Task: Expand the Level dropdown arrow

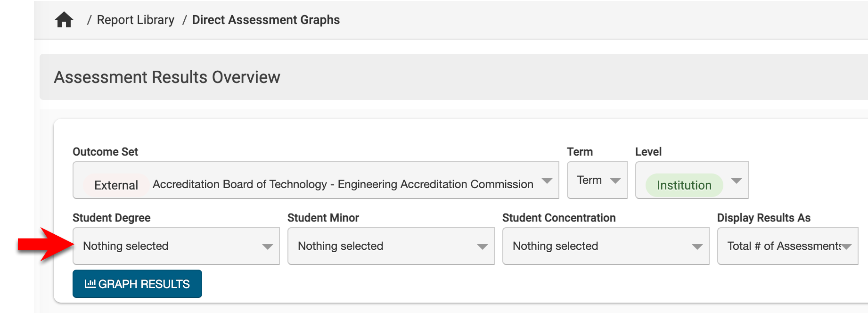Action: pos(736,181)
